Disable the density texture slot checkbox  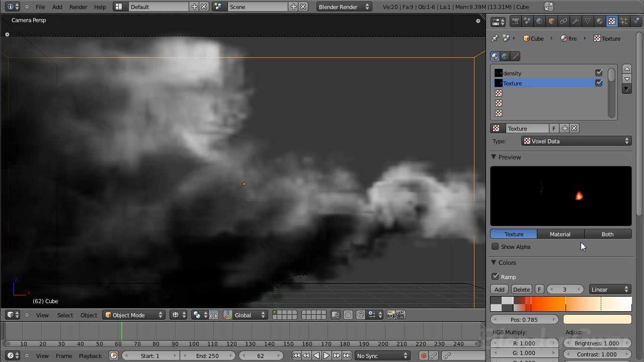click(599, 73)
